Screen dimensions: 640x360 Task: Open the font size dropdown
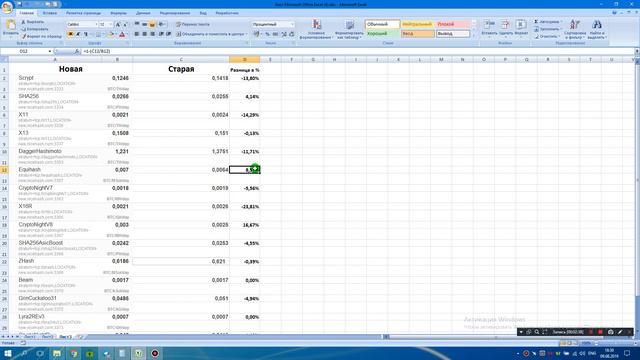coord(111,24)
